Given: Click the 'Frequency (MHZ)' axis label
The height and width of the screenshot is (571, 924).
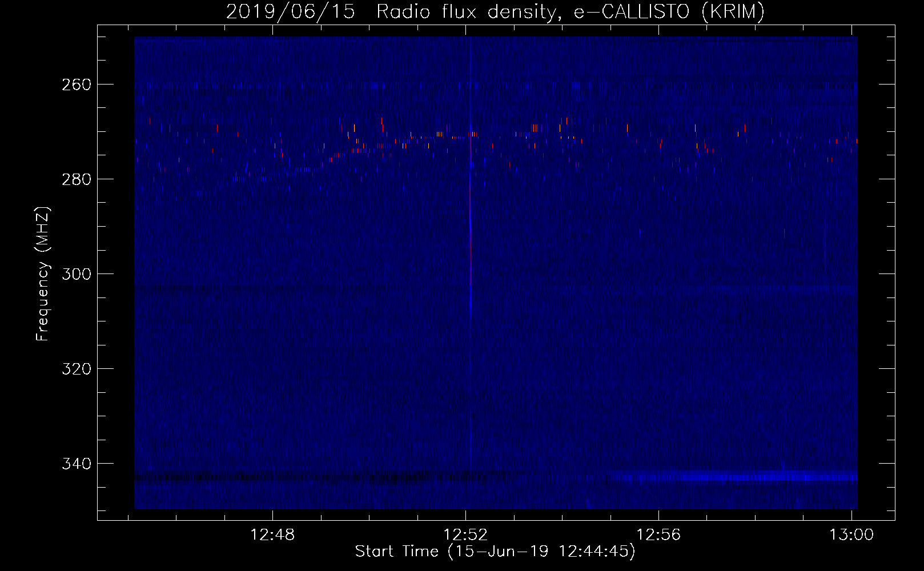Looking at the screenshot, I should tap(43, 274).
